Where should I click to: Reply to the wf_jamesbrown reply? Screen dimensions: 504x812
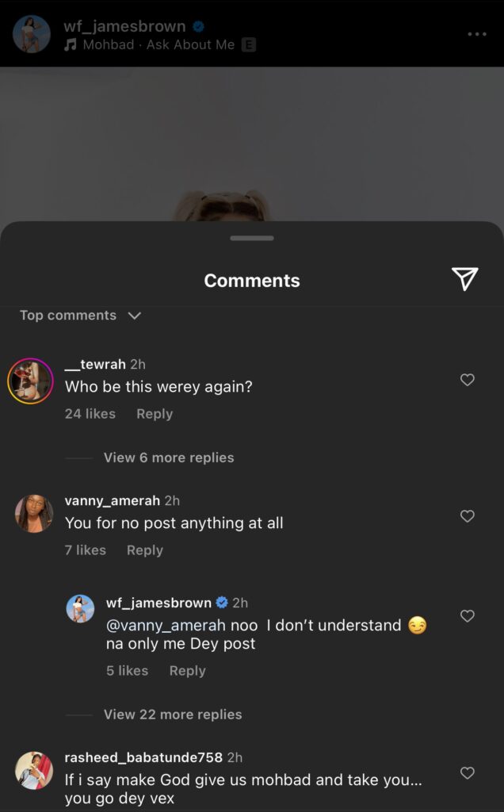pyautogui.click(x=187, y=671)
